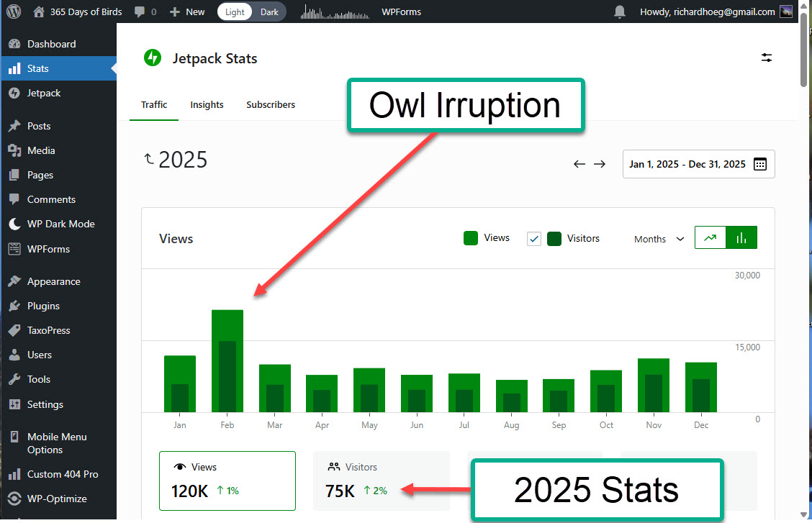Open the Jan 1 – Dec 31, 2025 date picker
Viewport: 812px width, 523px height.
[687, 164]
